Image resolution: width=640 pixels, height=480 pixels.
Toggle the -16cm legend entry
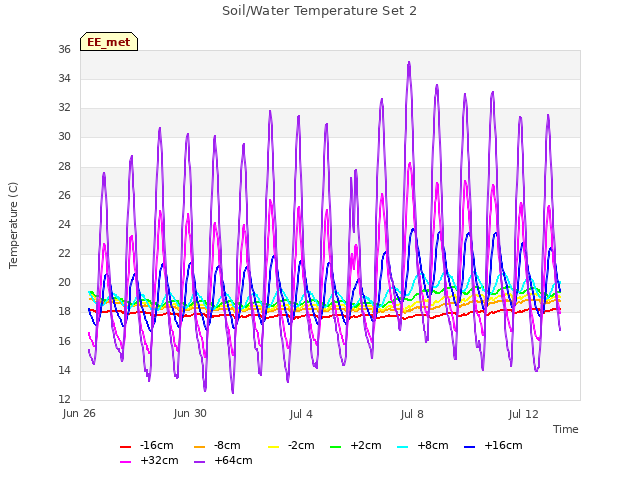click(x=147, y=445)
